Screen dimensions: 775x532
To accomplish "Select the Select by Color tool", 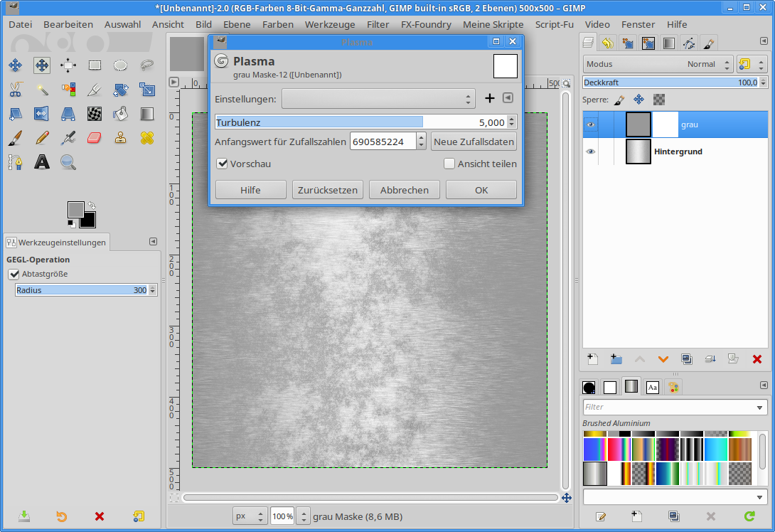I will (68, 90).
